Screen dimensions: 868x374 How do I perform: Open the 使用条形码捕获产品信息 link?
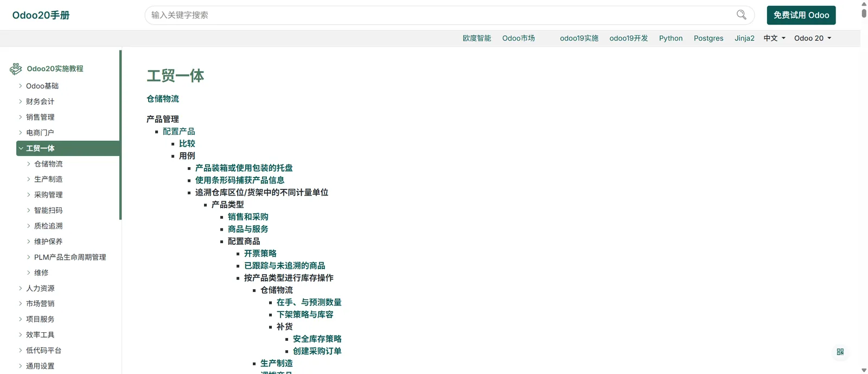point(240,180)
